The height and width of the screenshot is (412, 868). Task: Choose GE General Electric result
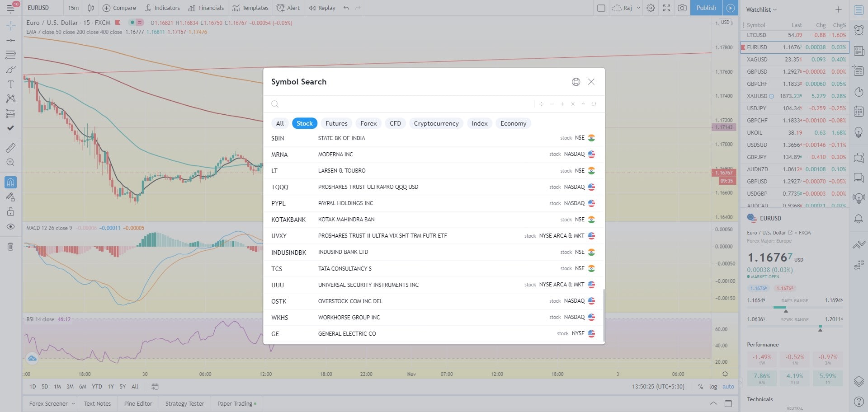[434, 333]
